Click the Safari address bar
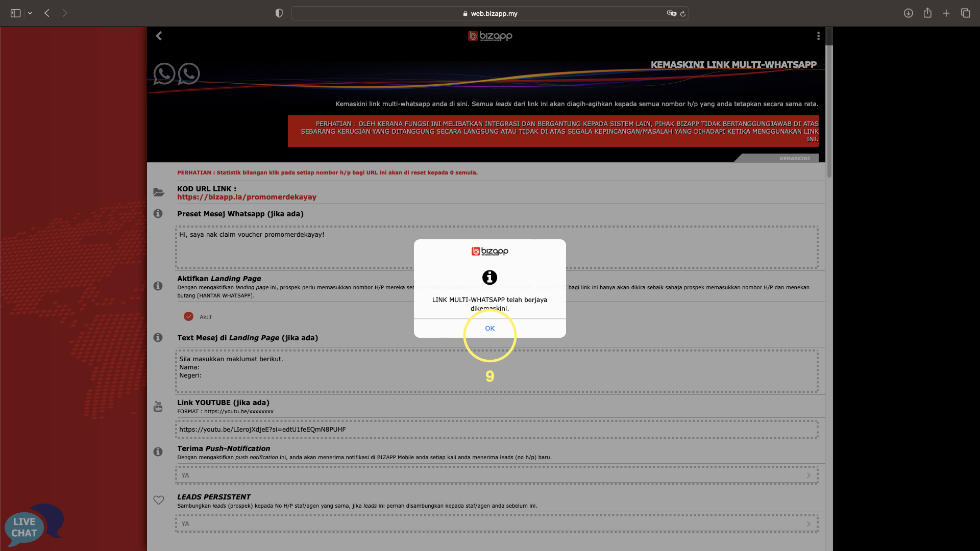 [489, 13]
